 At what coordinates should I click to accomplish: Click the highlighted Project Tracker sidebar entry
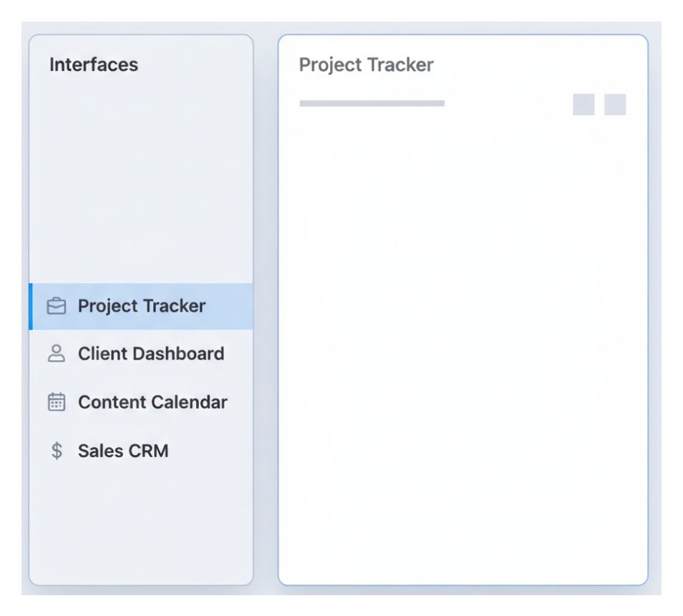click(x=141, y=305)
